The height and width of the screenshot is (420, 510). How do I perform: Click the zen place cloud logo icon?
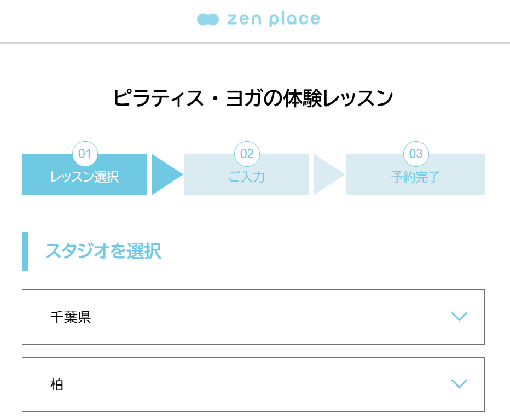click(x=208, y=20)
